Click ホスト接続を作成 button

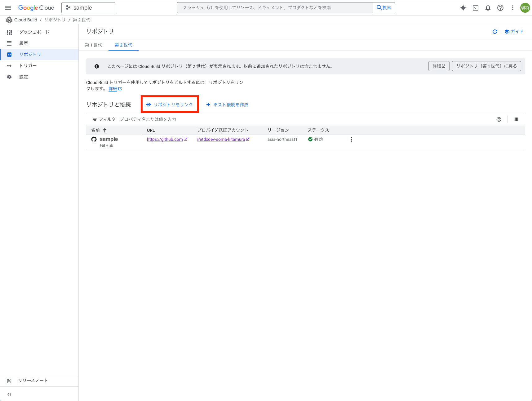227,105
